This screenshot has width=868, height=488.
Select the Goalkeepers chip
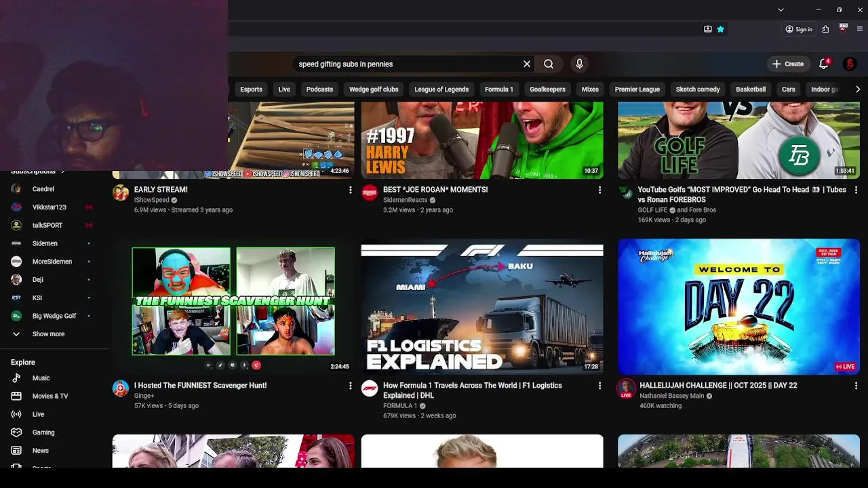pos(547,89)
